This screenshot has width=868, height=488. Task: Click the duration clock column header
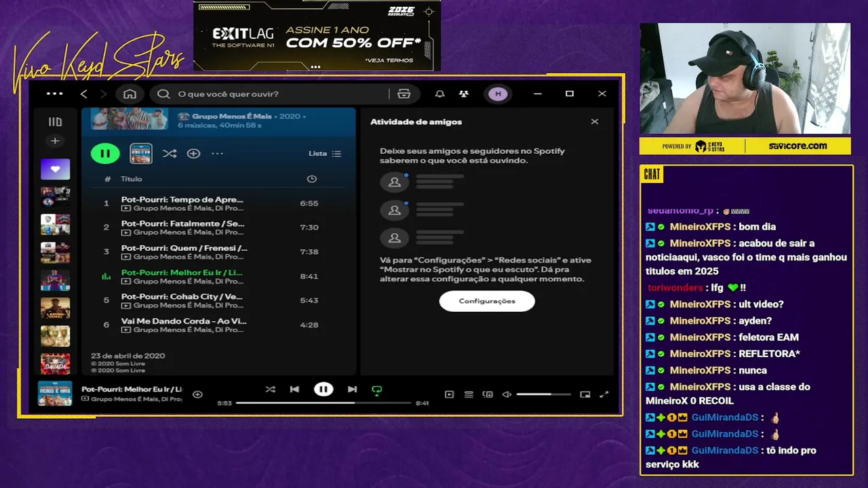312,179
